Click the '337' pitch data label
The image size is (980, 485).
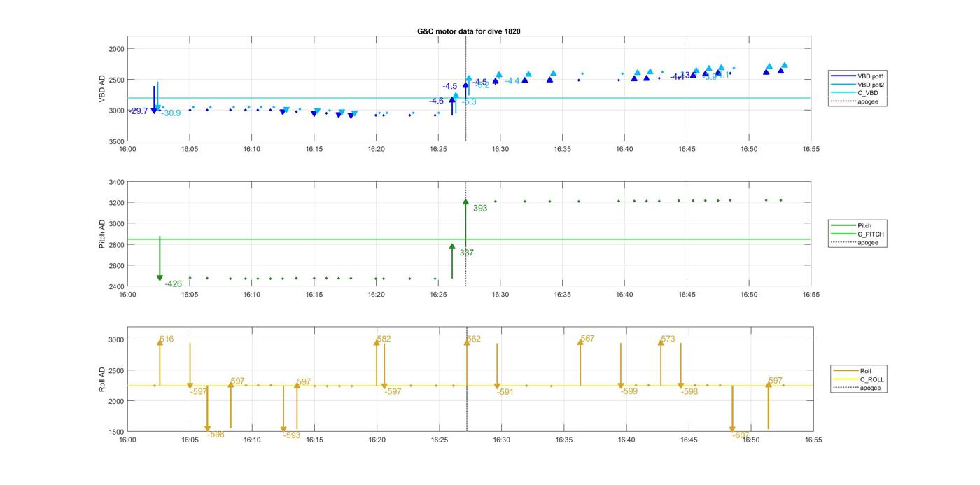466,253
